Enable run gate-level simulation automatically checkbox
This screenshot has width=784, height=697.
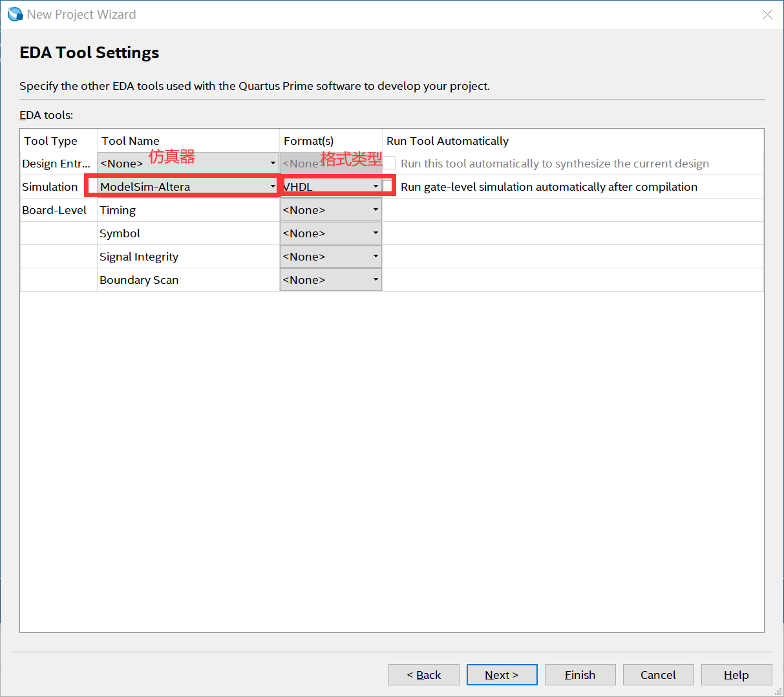pos(388,186)
